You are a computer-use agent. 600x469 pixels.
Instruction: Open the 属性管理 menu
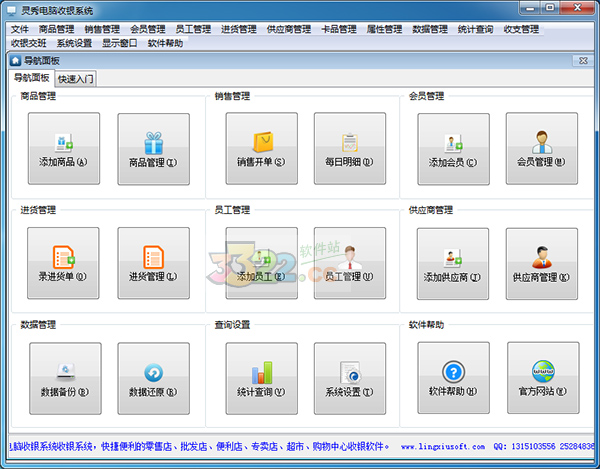coord(385,29)
